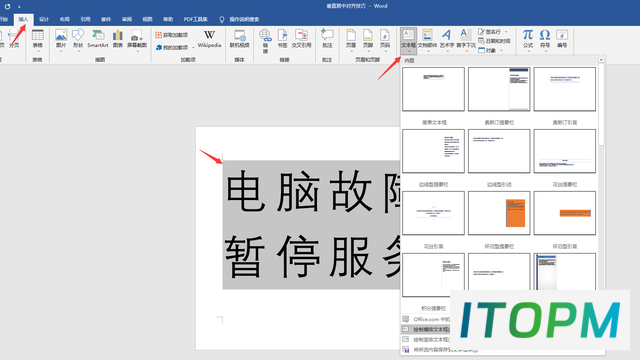Choose save selection to text box gallery
The width and height of the screenshot is (640, 360).
(440, 350)
